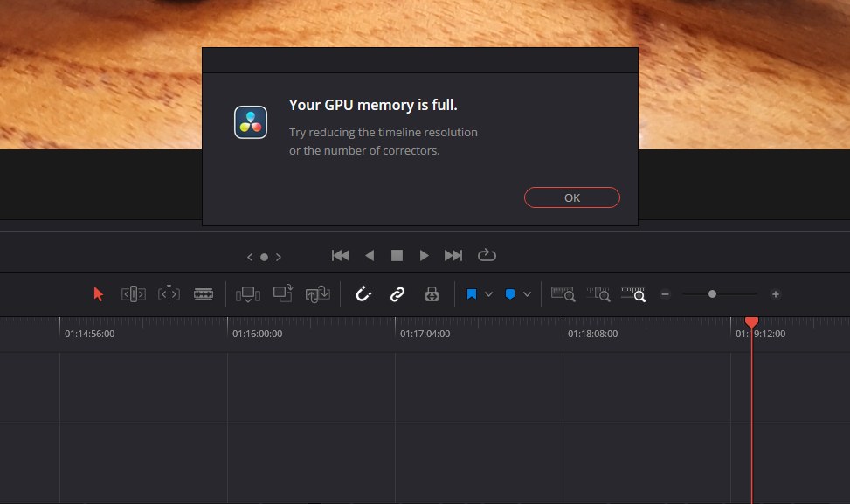Screen dimensions: 850x504
Task: Toggle loop playback
Action: pyautogui.click(x=487, y=255)
